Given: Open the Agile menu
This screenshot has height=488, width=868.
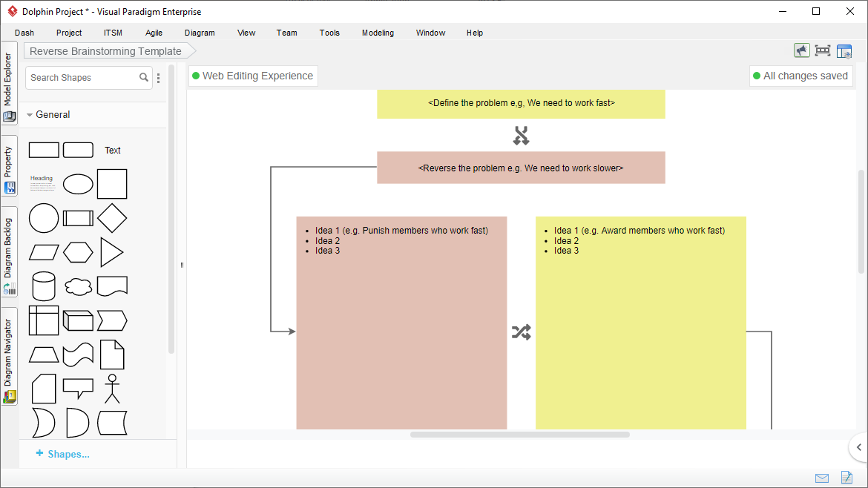Looking at the screenshot, I should click(x=154, y=33).
